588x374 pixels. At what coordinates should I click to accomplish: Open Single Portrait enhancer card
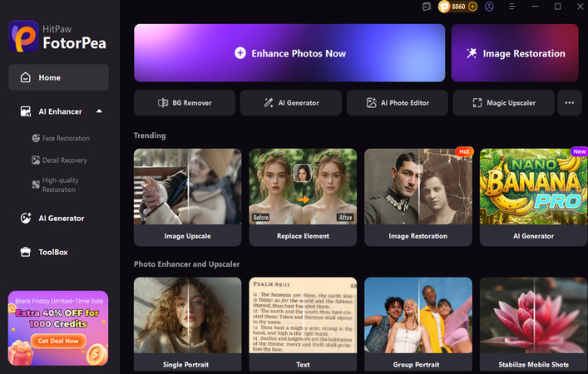[x=187, y=324]
